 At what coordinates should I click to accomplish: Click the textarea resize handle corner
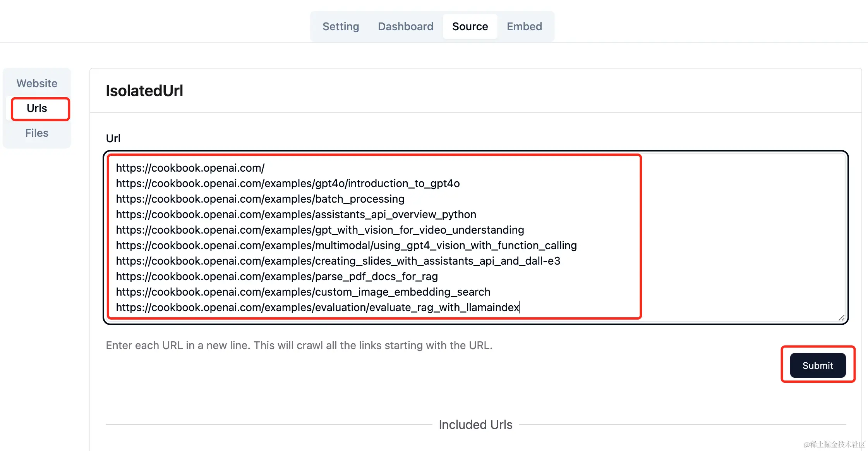pos(841,318)
